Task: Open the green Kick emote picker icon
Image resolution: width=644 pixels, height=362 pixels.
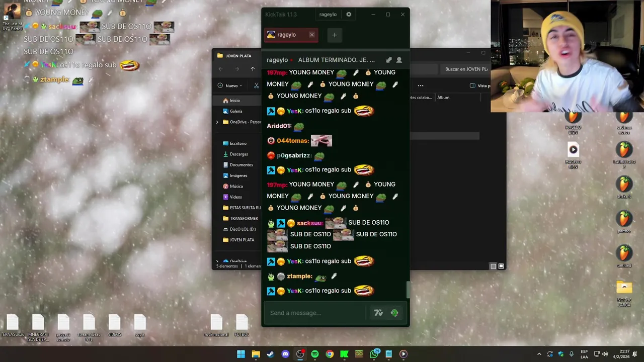Action: click(x=394, y=313)
